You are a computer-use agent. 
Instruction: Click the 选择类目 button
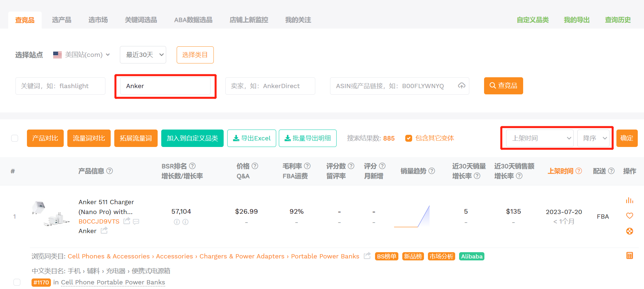pos(195,55)
